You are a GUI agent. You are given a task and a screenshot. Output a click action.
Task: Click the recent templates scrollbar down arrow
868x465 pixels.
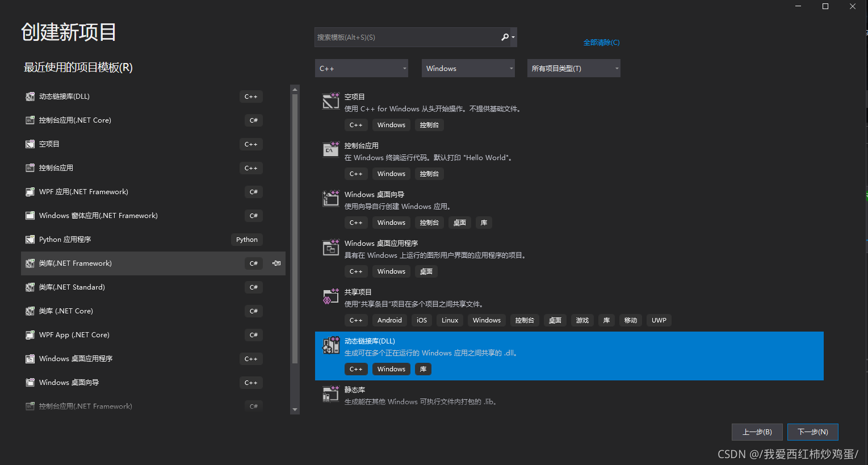[295, 409]
